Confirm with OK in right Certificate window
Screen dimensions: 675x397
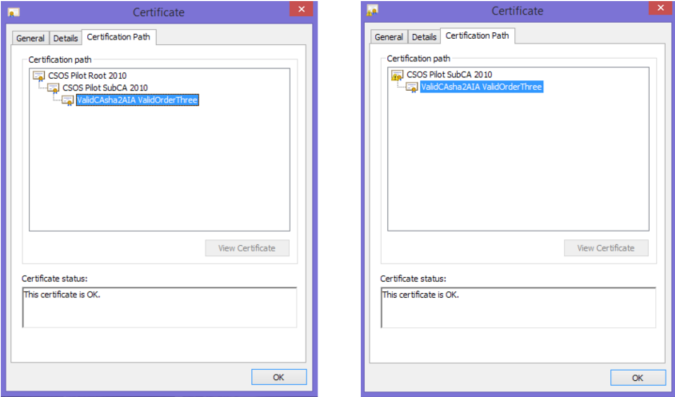[638, 378]
